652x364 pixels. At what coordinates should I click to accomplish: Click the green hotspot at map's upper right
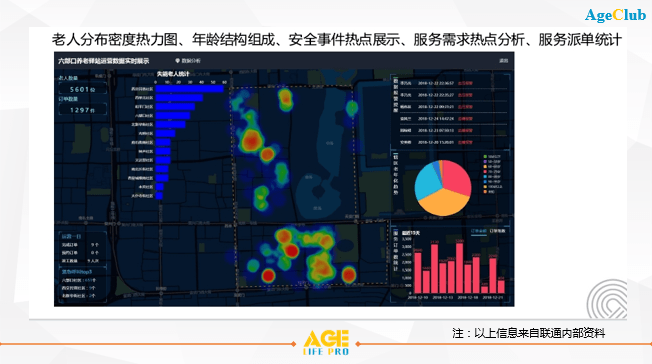(352, 108)
